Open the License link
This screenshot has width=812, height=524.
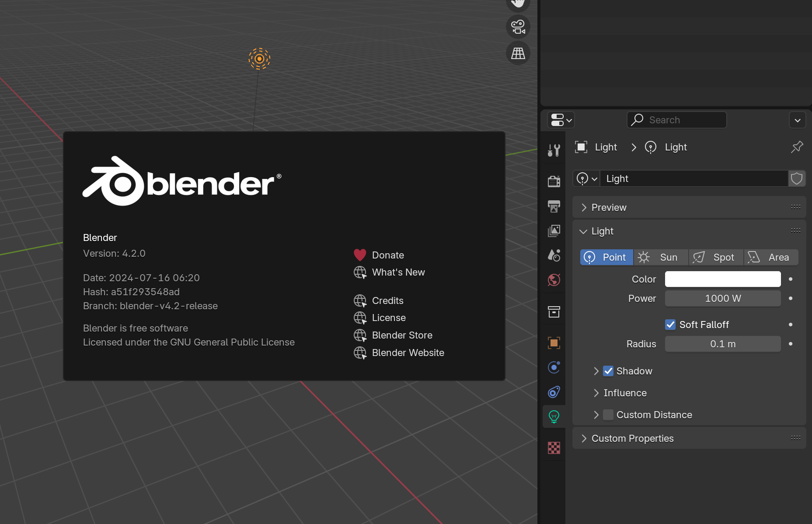pyautogui.click(x=389, y=318)
